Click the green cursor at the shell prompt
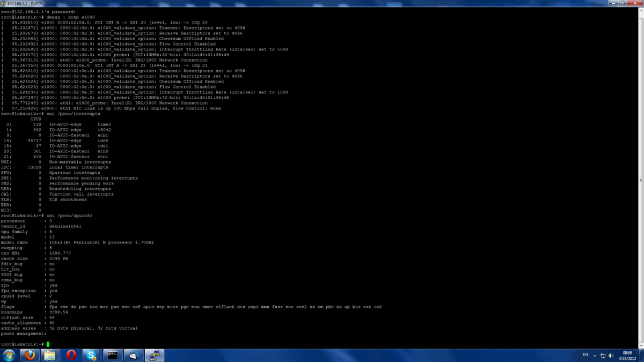This screenshot has width=644, height=362. [48, 344]
